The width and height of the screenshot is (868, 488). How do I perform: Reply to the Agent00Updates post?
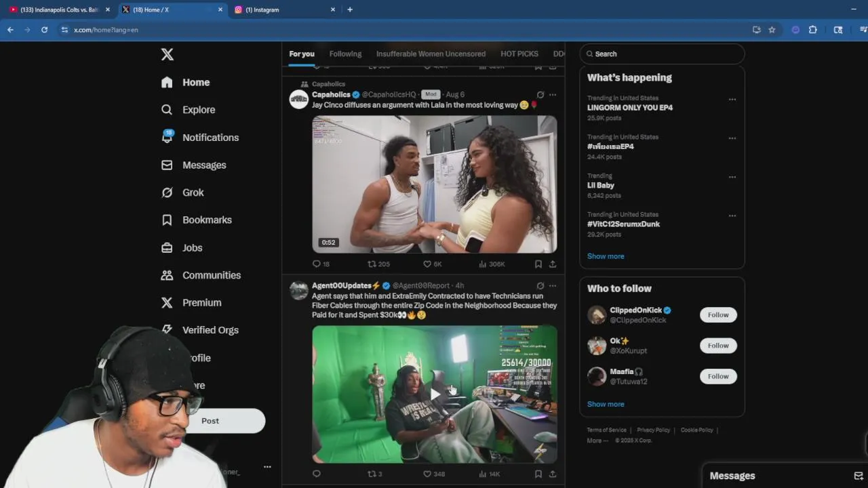316,474
